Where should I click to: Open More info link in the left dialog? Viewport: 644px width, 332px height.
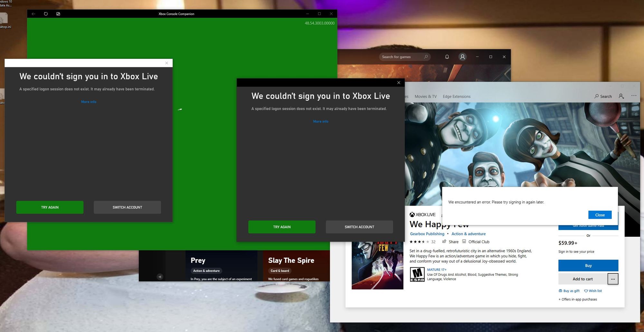pos(89,102)
